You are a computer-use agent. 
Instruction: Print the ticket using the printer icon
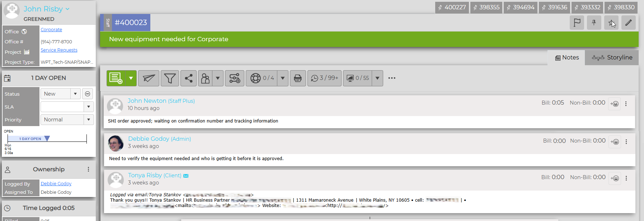[298, 78]
